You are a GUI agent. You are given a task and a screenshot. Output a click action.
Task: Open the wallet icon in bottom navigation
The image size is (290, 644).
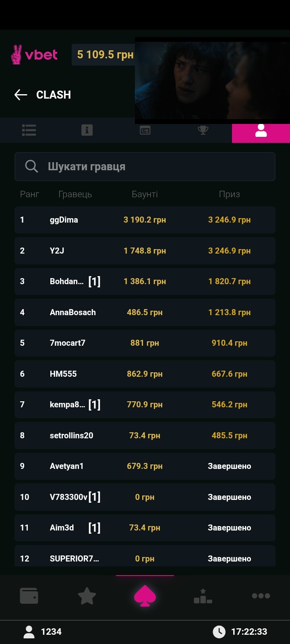(29, 596)
